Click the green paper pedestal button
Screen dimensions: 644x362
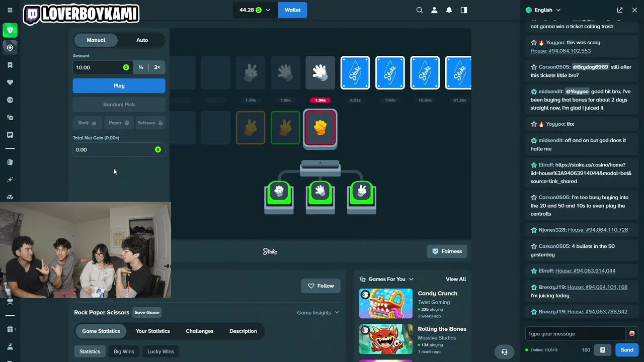tap(320, 192)
